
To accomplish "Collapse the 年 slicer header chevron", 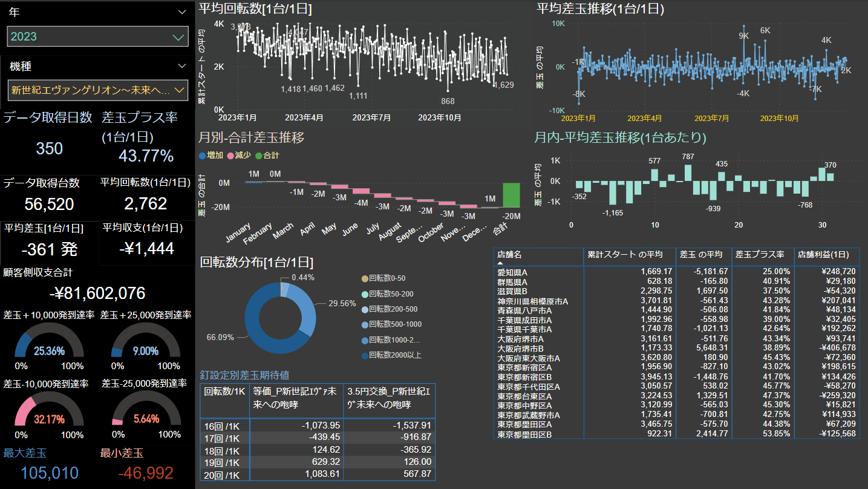I will coord(182,11).
